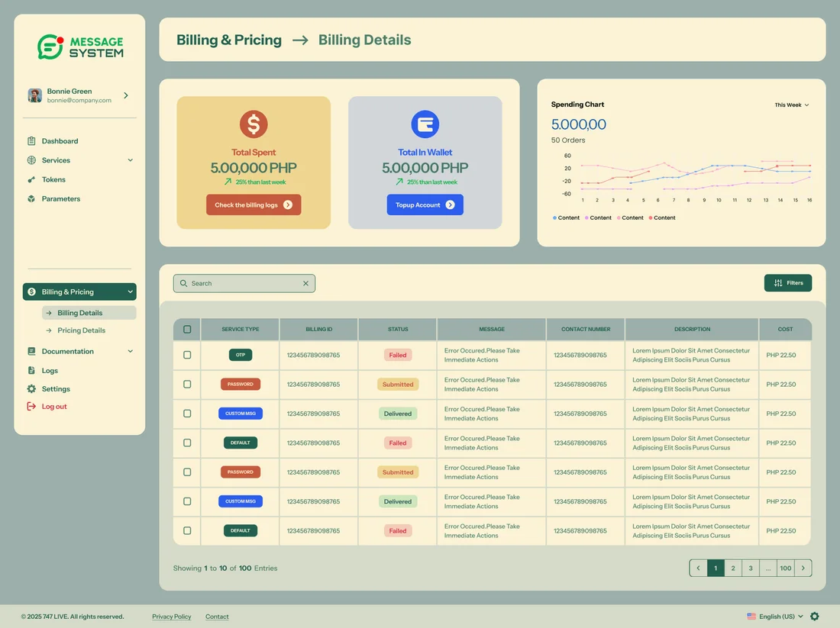Select page 3 in pagination
The width and height of the screenshot is (840, 628).
[x=751, y=568]
